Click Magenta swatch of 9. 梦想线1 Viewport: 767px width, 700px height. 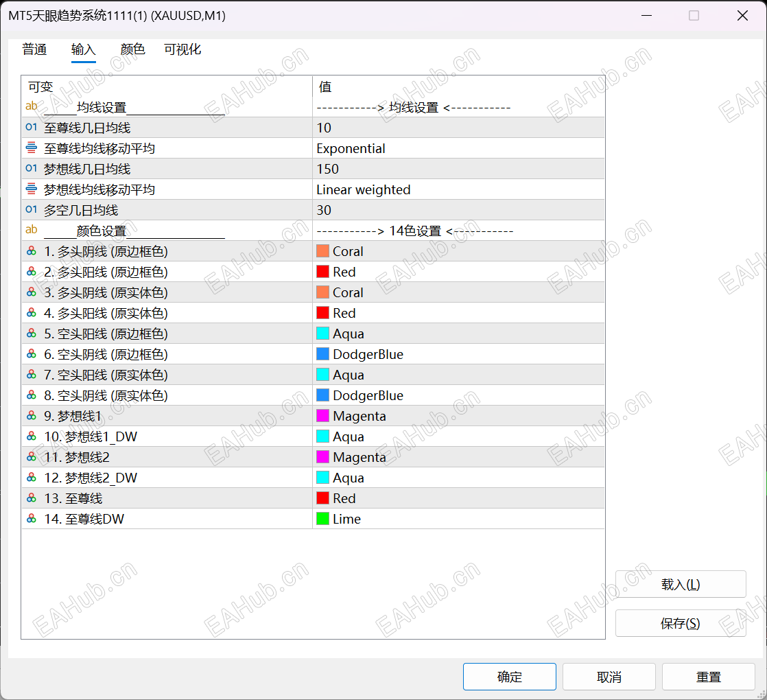click(x=323, y=416)
